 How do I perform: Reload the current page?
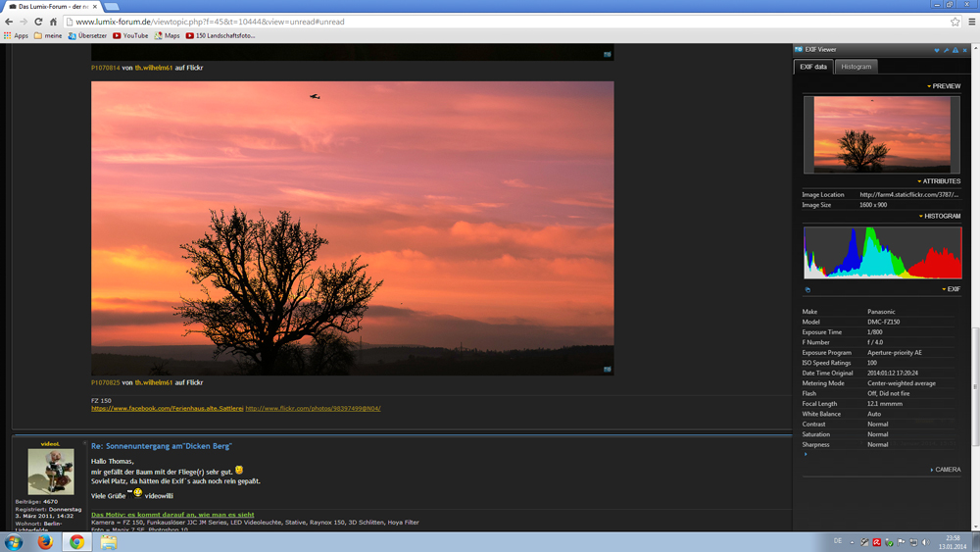coord(38,22)
